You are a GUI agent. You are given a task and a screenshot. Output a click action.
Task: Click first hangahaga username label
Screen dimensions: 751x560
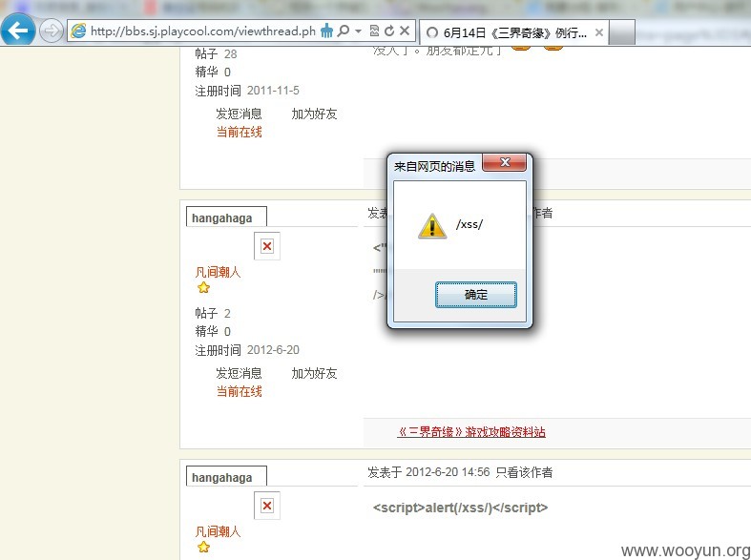pos(221,218)
